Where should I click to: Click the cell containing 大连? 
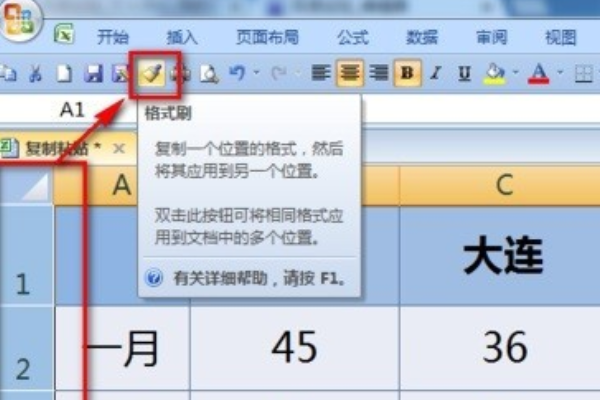[501, 255]
